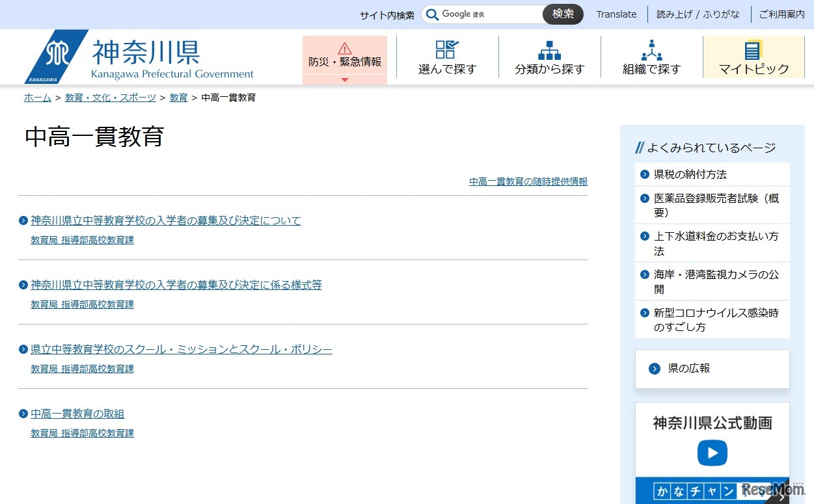Screen dimensions: 814x504
Task: Open 中高一貫教育の随時提供情報 link
Action: (x=528, y=181)
